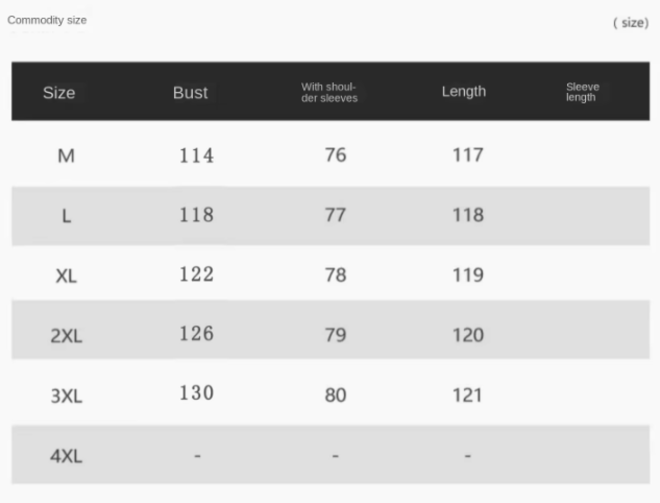Image resolution: width=660 pixels, height=503 pixels.
Task: Select bust value 130 in 3XL row
Action: click(x=197, y=393)
